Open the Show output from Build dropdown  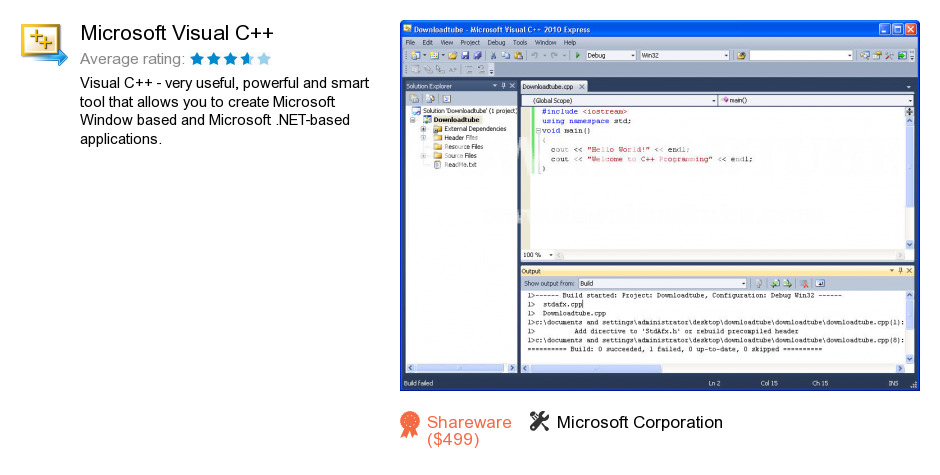click(663, 284)
